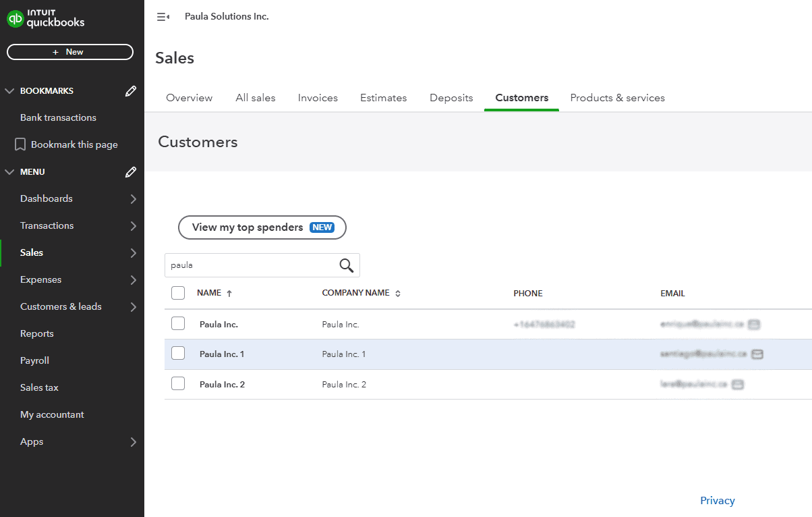Click envelope icon beside Paula Inc. 1 email
This screenshot has height=517, width=812.
point(757,354)
